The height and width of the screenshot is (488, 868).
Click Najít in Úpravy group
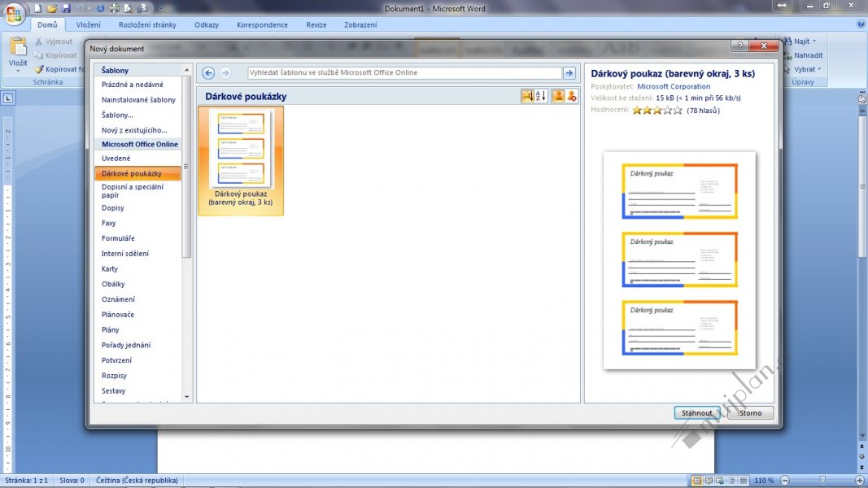[801, 41]
